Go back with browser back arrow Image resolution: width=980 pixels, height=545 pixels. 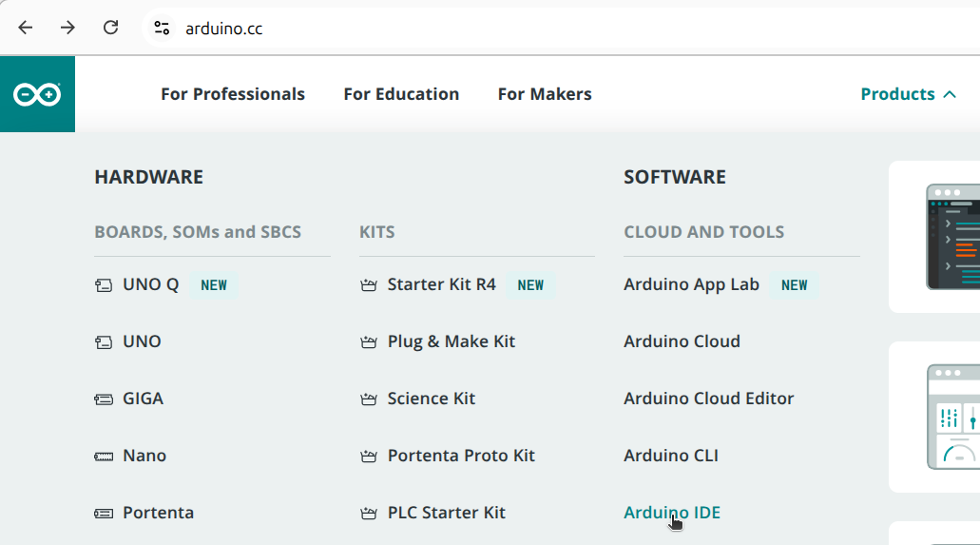tap(25, 28)
